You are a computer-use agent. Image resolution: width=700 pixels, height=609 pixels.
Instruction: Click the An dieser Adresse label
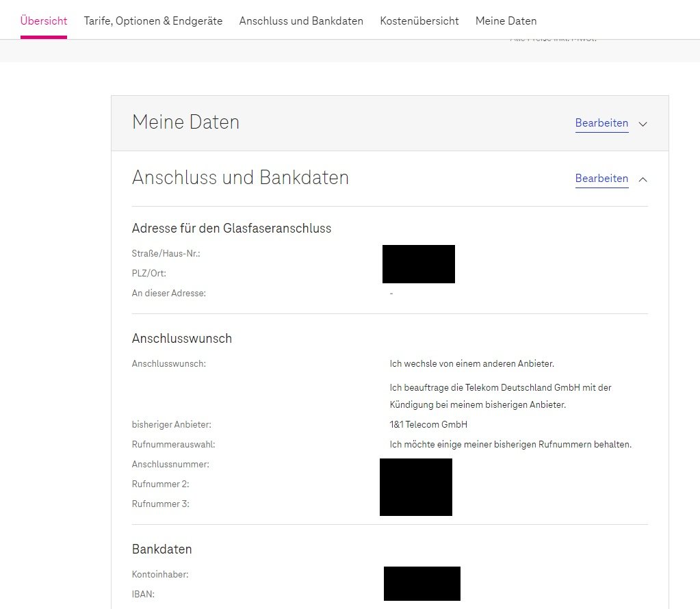[169, 294]
